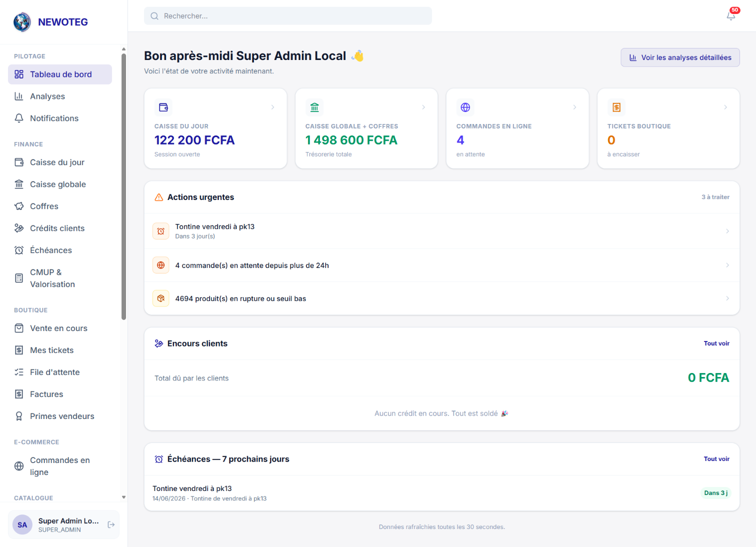The height and width of the screenshot is (547, 756).
Task: Open Primes vendeurs page
Action: point(60,416)
